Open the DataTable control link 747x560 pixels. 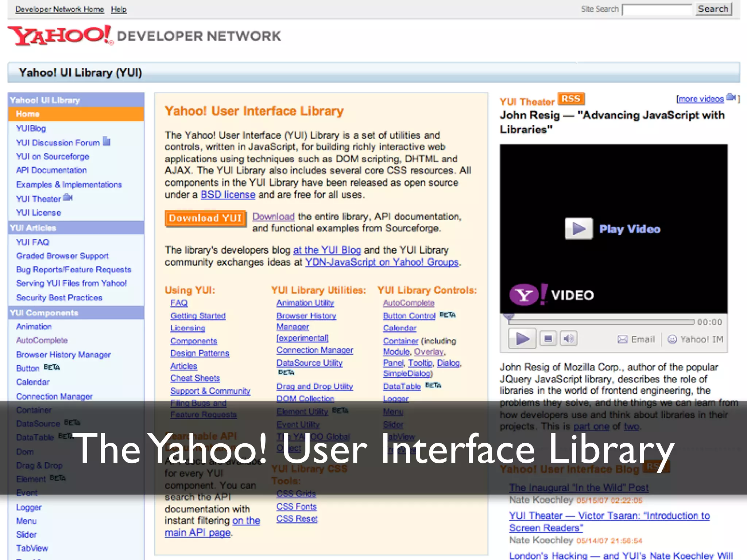pos(402,386)
